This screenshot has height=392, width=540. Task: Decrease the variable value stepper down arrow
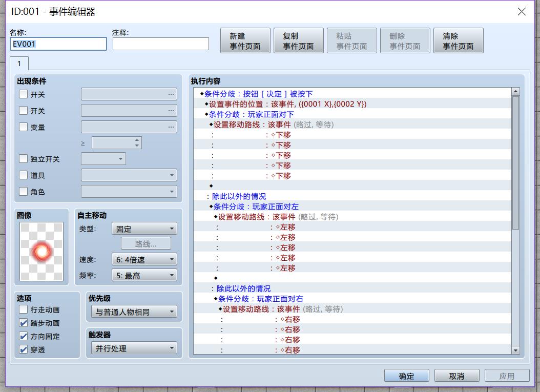[137, 146]
